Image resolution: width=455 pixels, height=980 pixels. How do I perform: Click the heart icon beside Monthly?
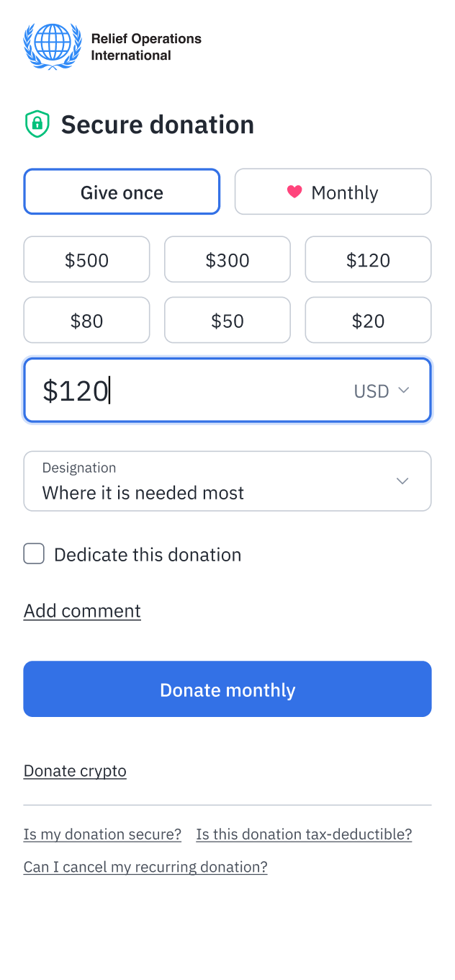294,192
